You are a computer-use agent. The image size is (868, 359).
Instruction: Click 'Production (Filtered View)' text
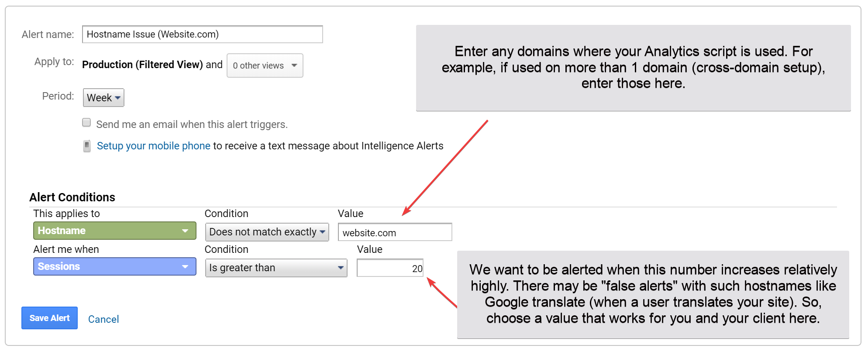pyautogui.click(x=142, y=65)
